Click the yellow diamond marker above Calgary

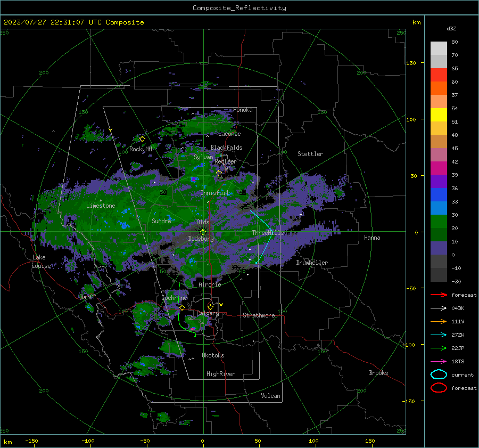[x=210, y=307]
